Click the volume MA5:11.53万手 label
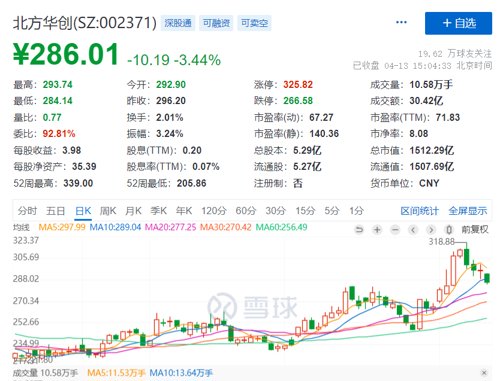500x381 pixels. [x=116, y=373]
